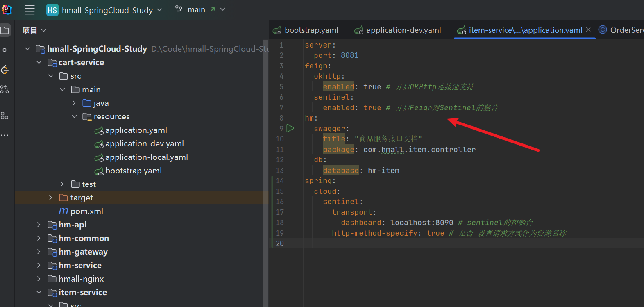This screenshot has height=307, width=644.
Task: Open the Commit tool window icon
Action: [5, 50]
